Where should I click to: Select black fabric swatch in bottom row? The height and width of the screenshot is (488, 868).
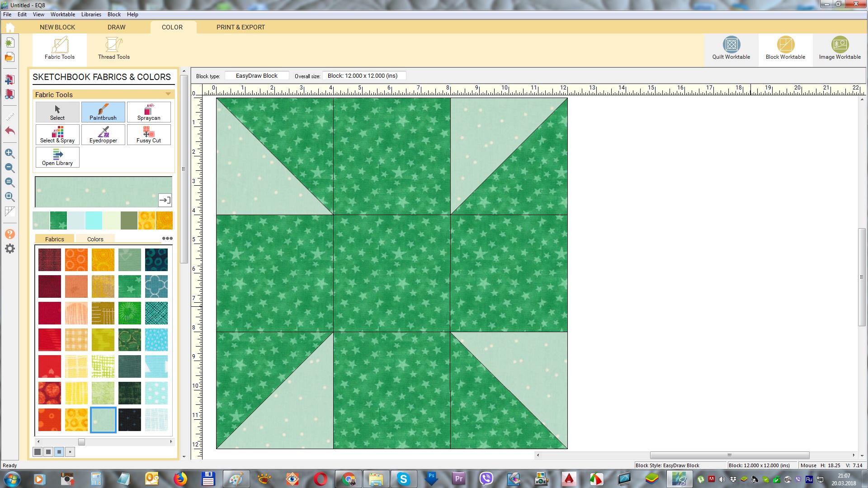[x=130, y=420]
